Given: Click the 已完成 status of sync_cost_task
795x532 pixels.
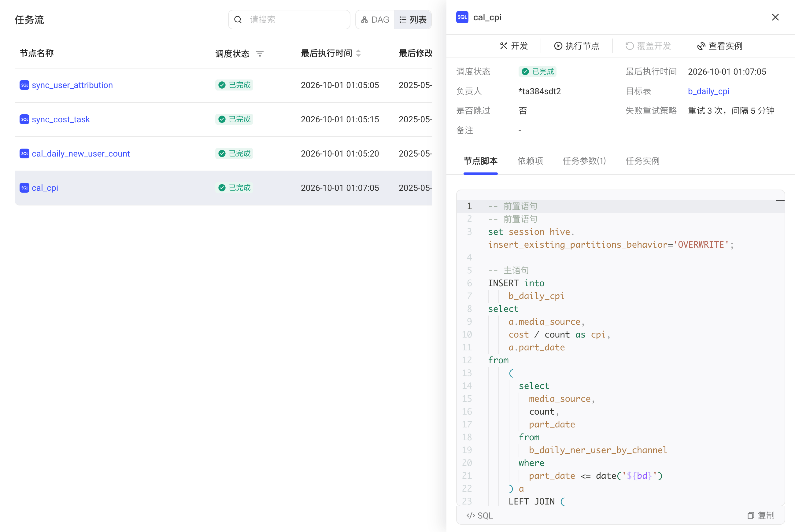Looking at the screenshot, I should 234,120.
